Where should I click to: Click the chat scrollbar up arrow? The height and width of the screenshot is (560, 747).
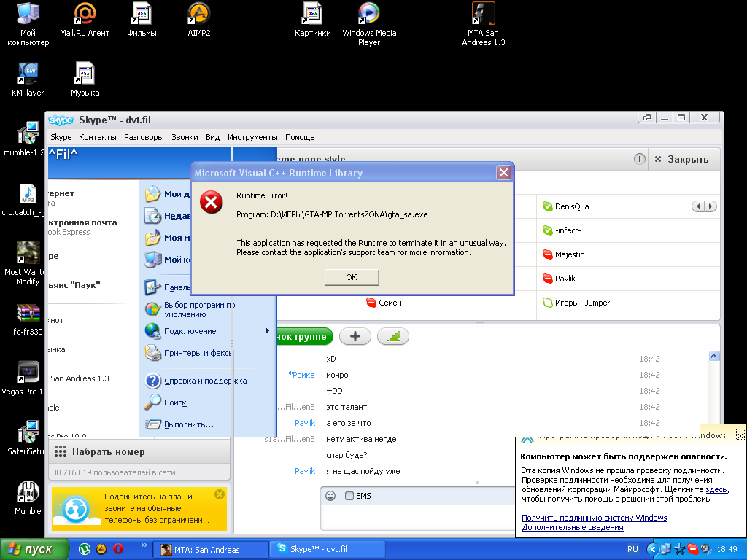(713, 356)
